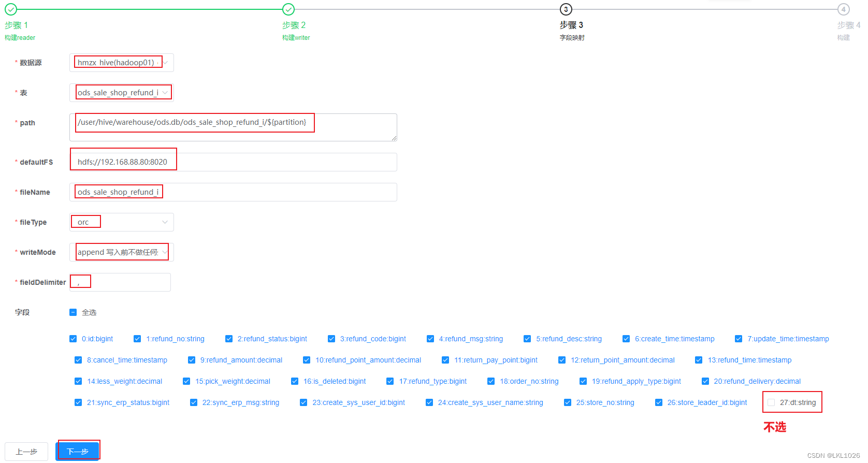Uncheck 1:refund_no:string checkbox
868x463 pixels.
137,339
